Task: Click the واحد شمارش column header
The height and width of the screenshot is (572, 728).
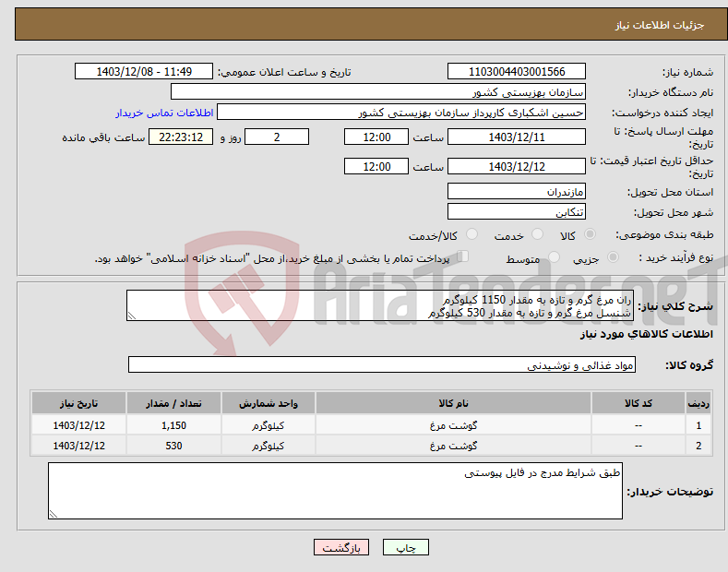Action: coord(269,403)
